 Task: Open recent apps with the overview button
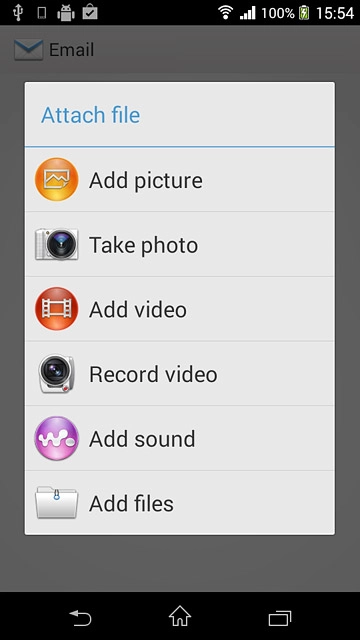[280, 618]
